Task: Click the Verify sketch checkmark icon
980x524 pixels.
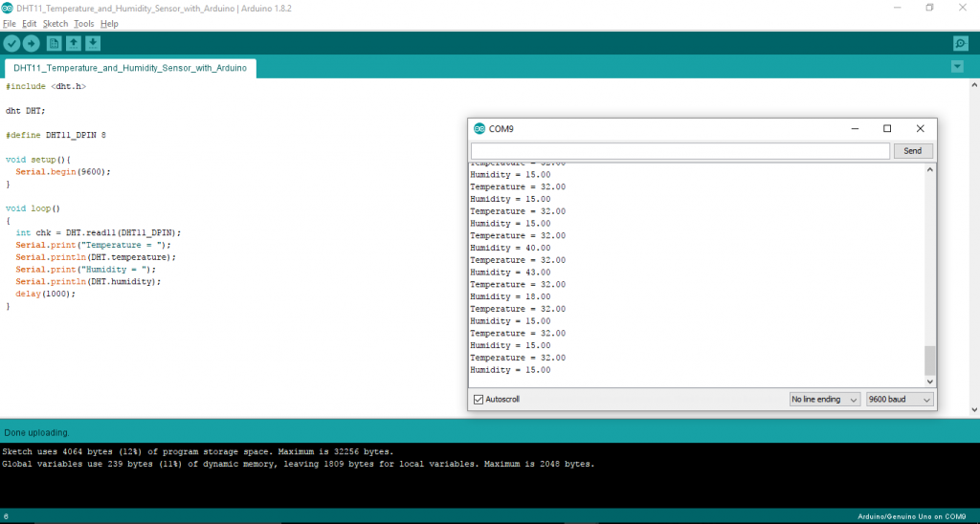Action: (x=11, y=43)
